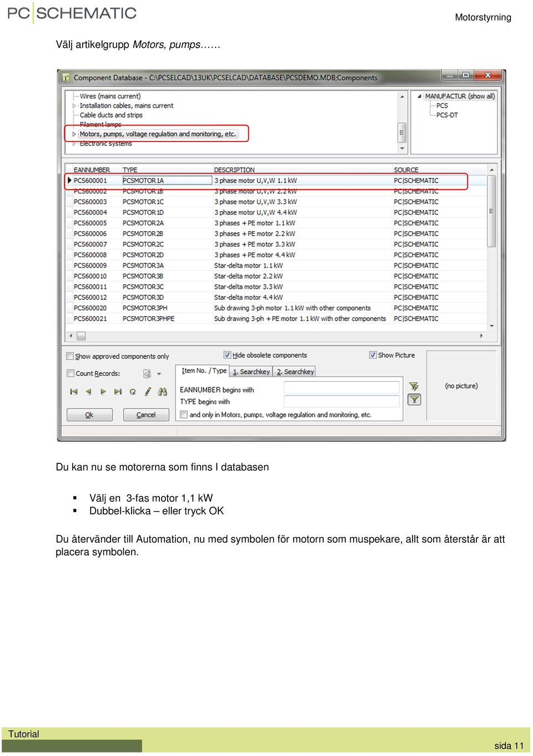Image resolution: width=533 pixels, height=756 pixels.
Task: Select PCS manufacturer in tree
Action: [x=442, y=106]
